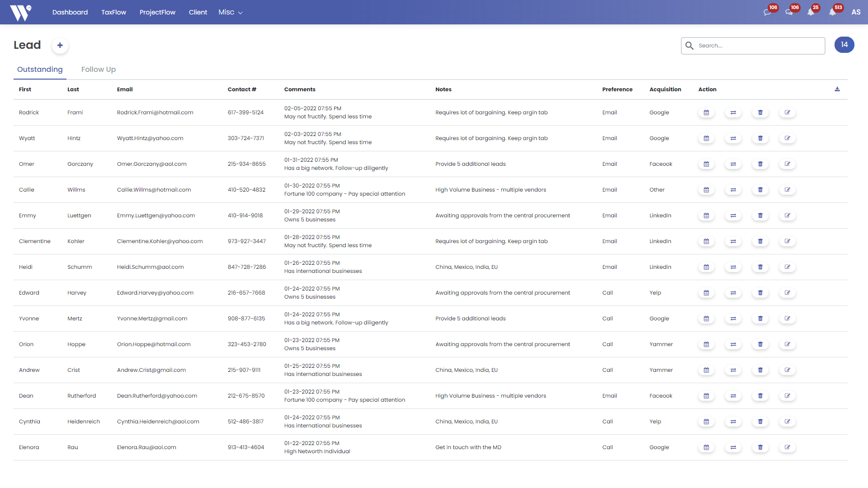Delete Elenora Rau using the trash icon
Image resolution: width=868 pixels, height=488 pixels.
click(x=760, y=447)
